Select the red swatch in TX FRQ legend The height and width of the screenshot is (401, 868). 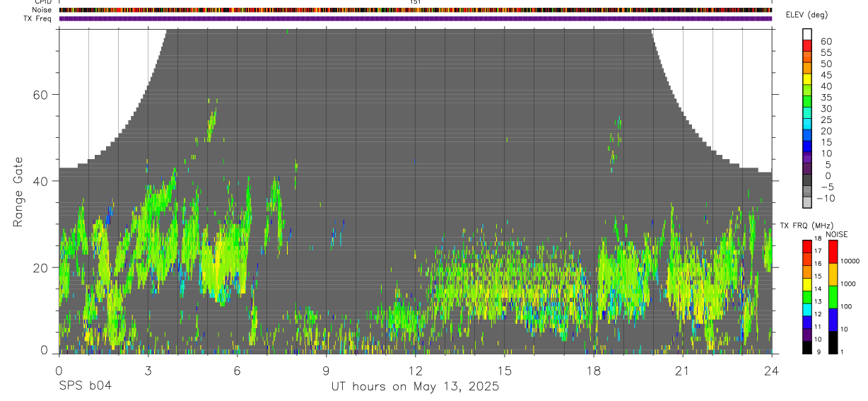pyautogui.click(x=807, y=248)
